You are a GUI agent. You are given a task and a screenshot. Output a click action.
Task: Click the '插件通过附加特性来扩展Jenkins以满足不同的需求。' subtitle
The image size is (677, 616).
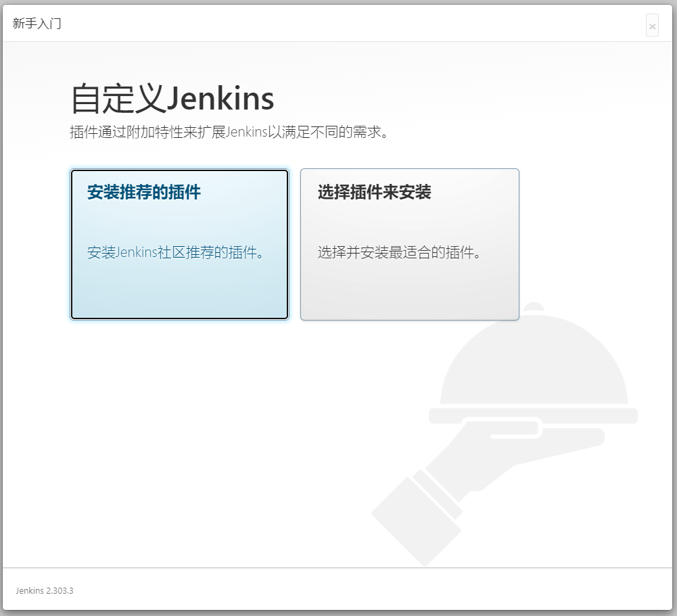[229, 132]
